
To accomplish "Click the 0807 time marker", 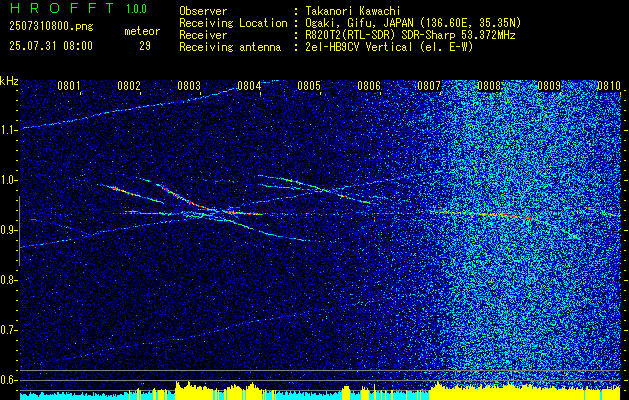I will [x=429, y=86].
